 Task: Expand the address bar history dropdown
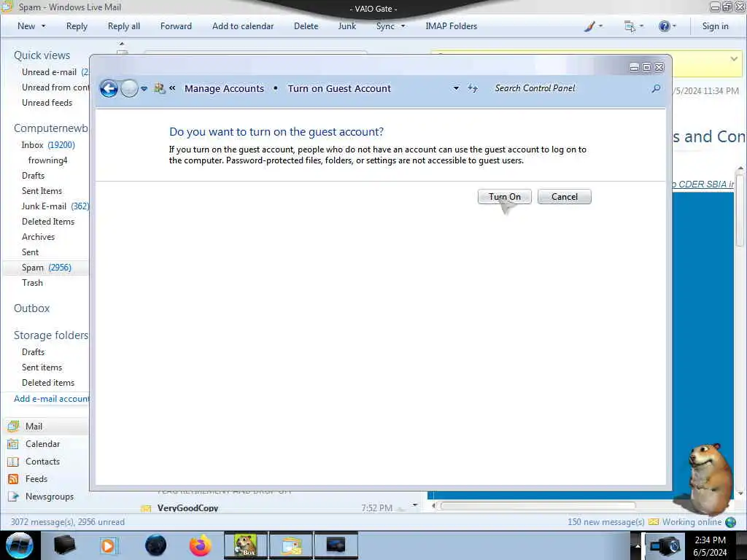click(456, 88)
